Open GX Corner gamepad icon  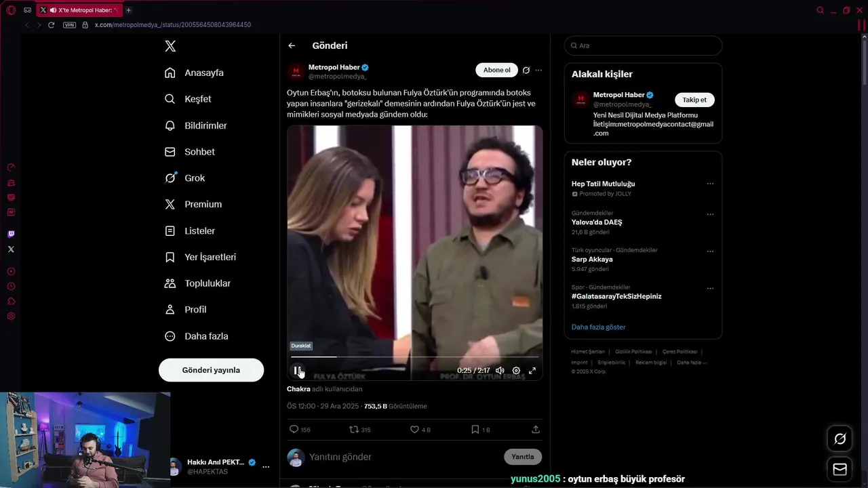tap(27, 10)
